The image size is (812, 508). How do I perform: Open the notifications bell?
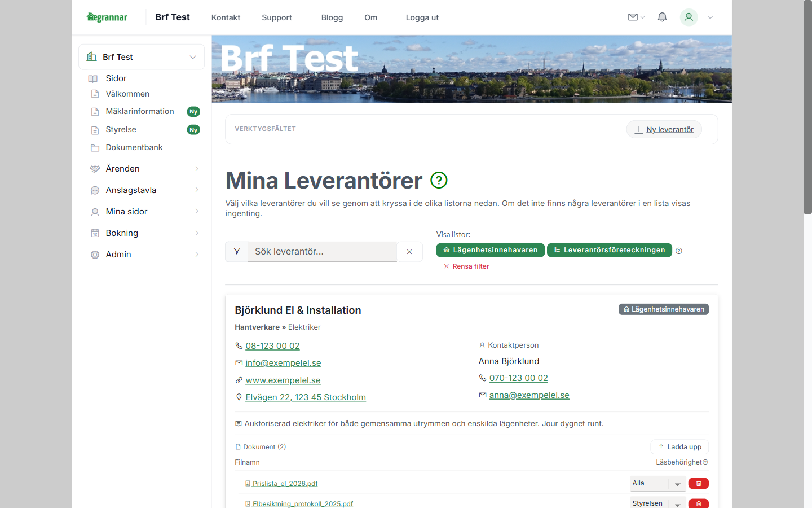coord(662,17)
